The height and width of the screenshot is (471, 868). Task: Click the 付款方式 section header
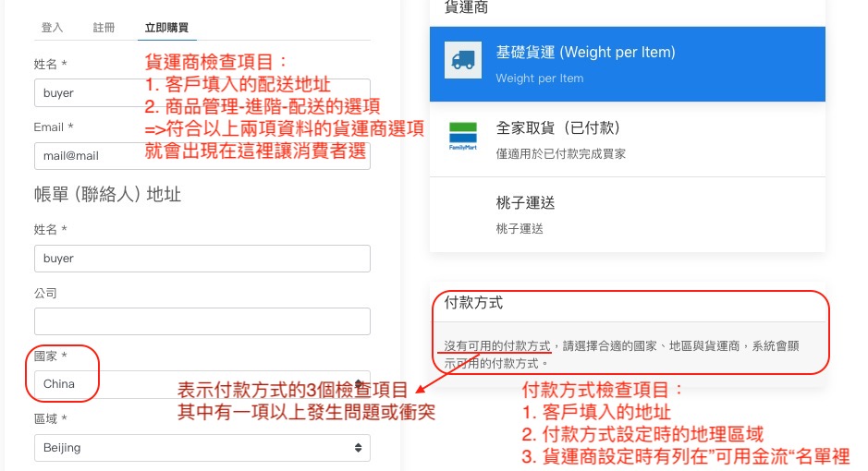pyautogui.click(x=473, y=302)
